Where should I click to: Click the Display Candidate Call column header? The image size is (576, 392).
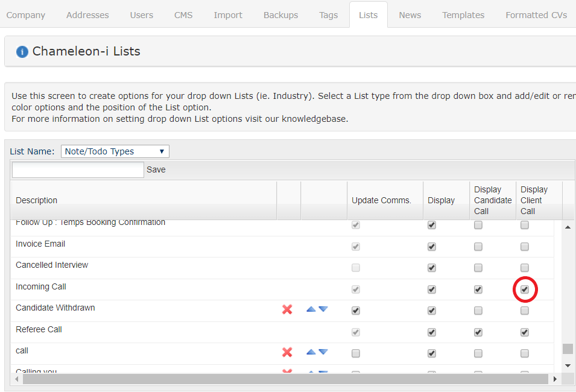[493, 200]
